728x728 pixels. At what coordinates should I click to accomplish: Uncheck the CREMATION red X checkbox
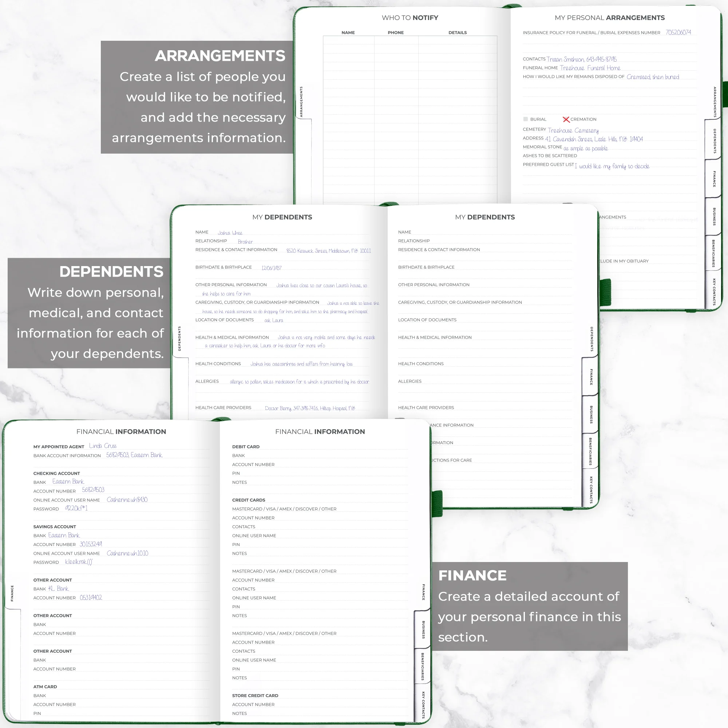(x=566, y=119)
